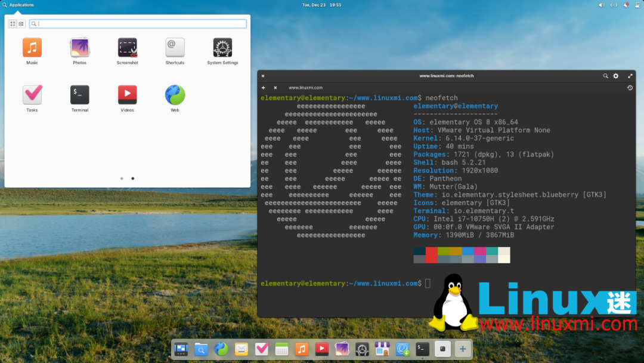Open the session power indicator menu
The width and height of the screenshot is (644, 363).
(x=637, y=5)
